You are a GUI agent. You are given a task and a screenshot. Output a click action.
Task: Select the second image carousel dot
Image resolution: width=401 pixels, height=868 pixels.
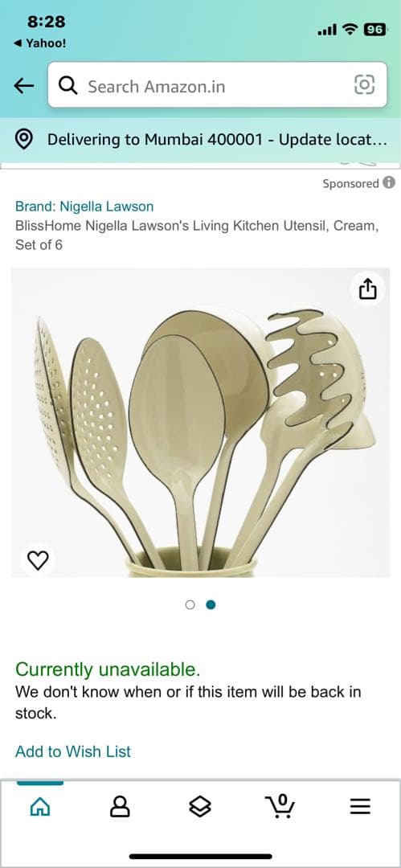(211, 605)
